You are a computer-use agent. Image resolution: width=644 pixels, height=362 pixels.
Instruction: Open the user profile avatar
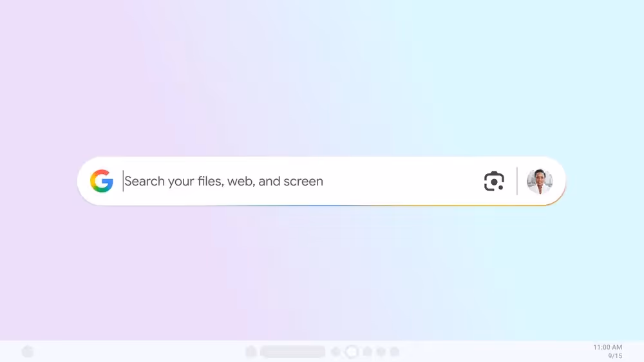tap(540, 181)
